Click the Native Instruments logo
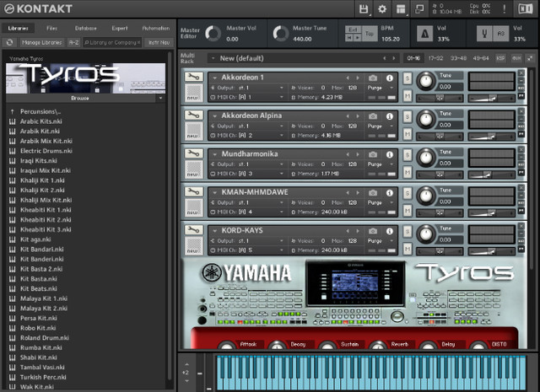The height and width of the screenshot is (392, 540). [526, 9]
